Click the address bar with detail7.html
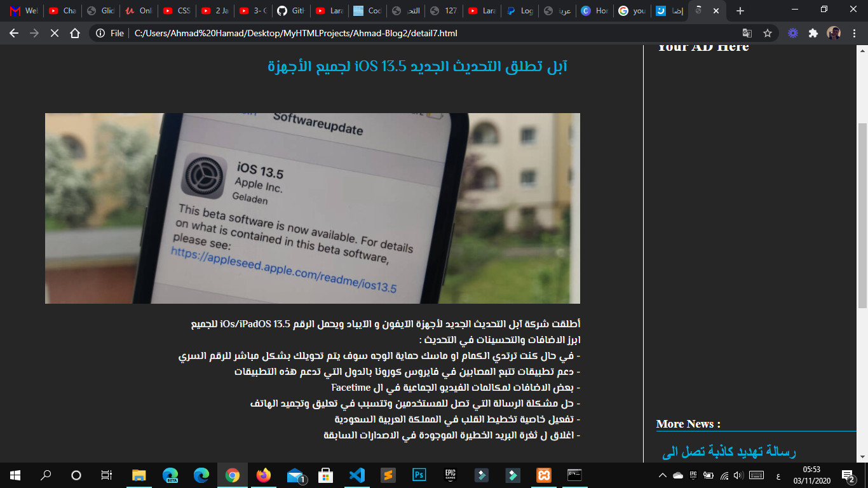This screenshot has height=488, width=868. coord(295,33)
